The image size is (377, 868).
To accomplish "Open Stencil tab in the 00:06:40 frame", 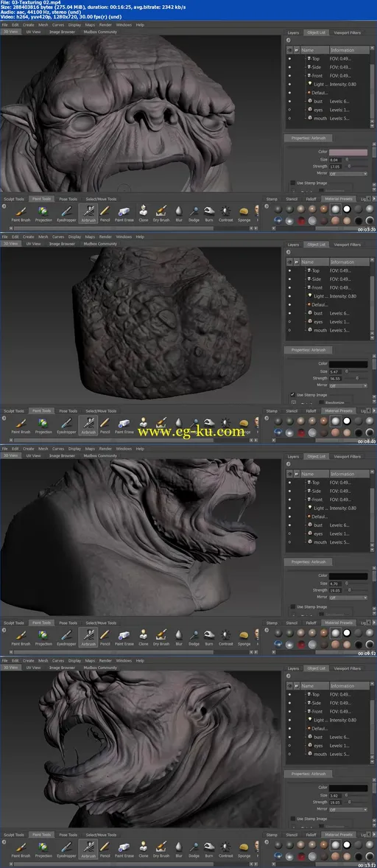I will point(292,410).
